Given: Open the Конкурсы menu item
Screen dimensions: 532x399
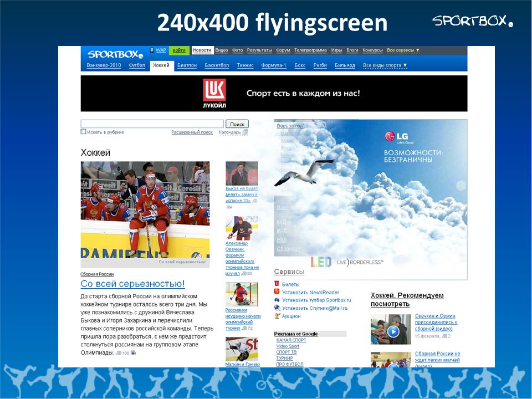Looking at the screenshot, I should (372, 50).
